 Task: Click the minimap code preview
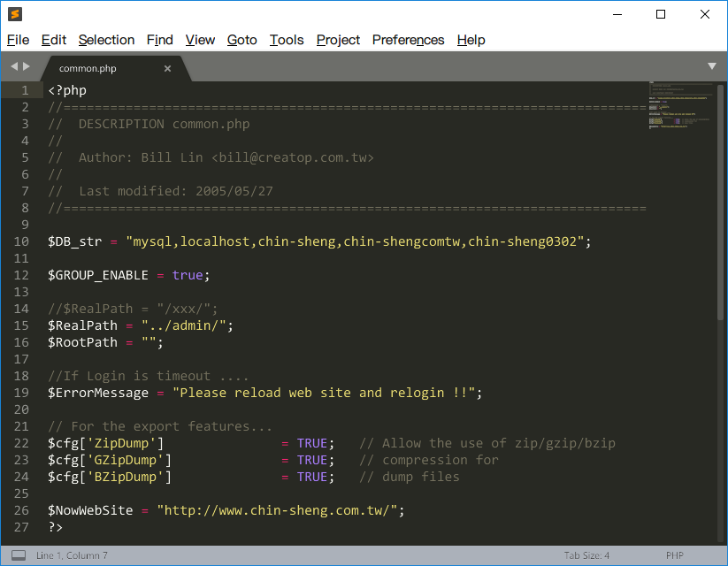click(680, 106)
